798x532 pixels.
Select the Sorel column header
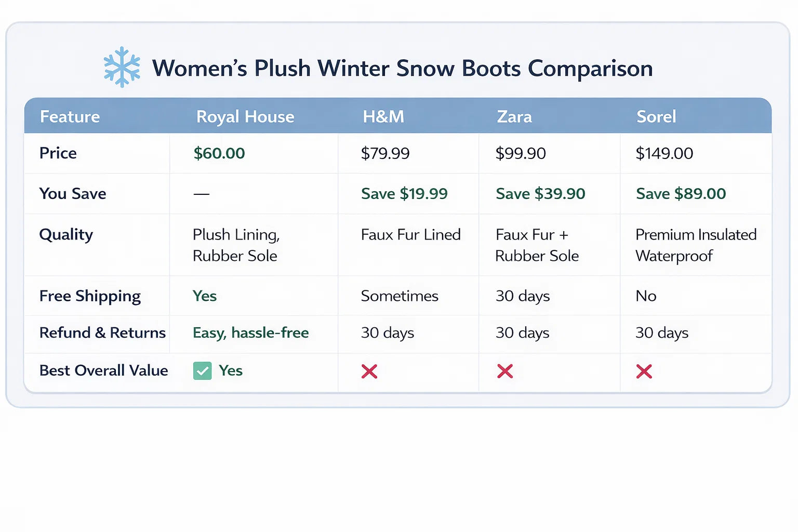656,116
